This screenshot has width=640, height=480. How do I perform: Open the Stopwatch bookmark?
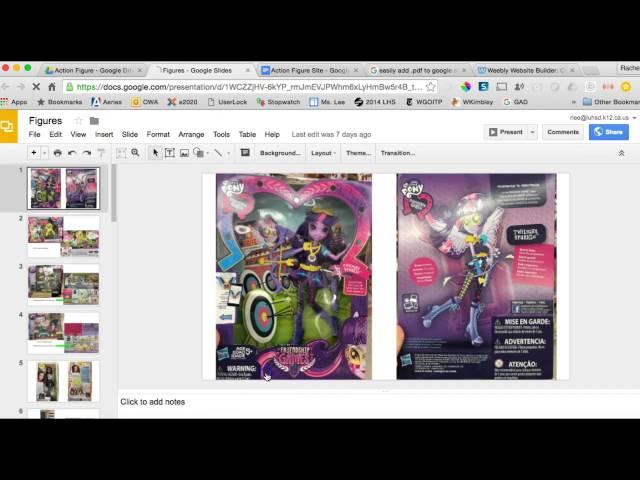(x=278, y=102)
